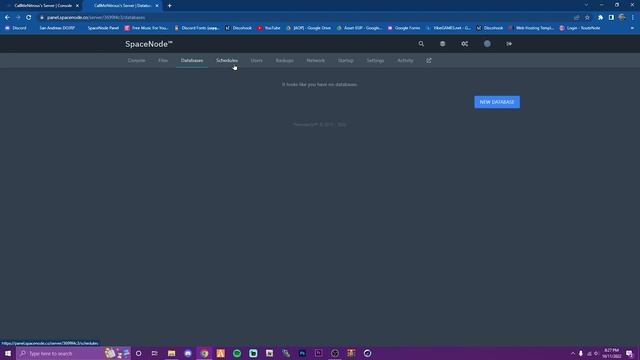Open the Startup tab

click(x=345, y=60)
